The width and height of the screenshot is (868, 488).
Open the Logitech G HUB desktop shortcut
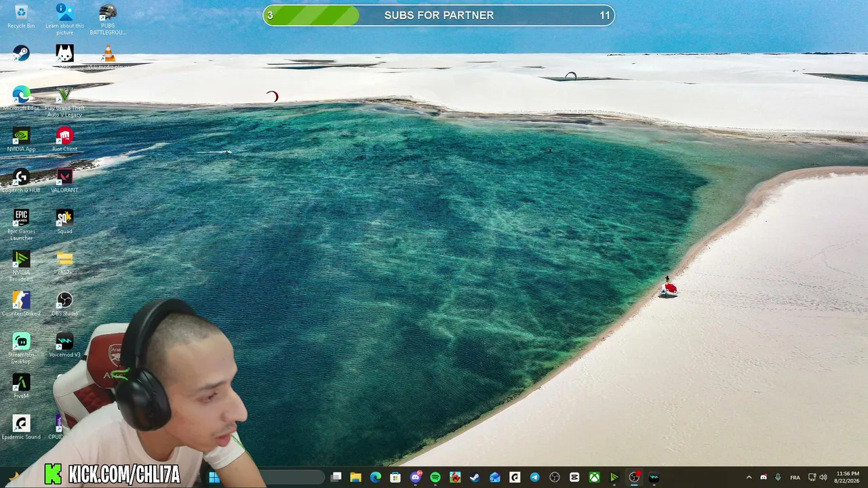[21, 181]
